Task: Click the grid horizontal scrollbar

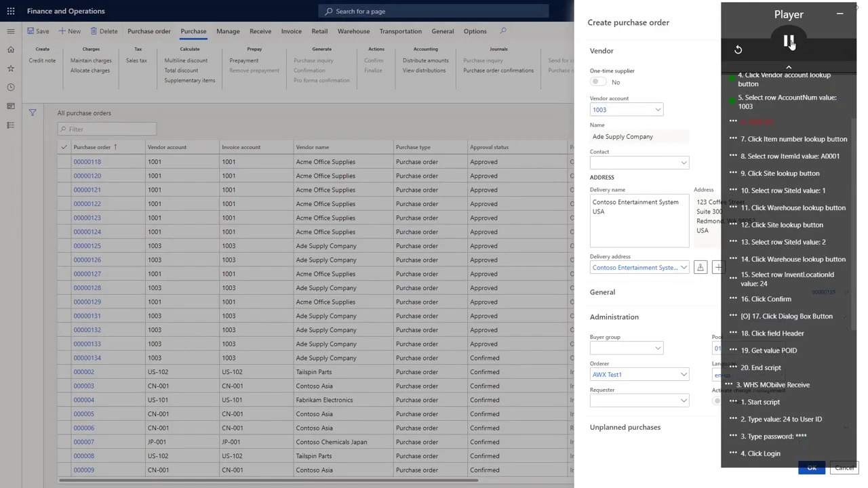Action: pos(269,481)
